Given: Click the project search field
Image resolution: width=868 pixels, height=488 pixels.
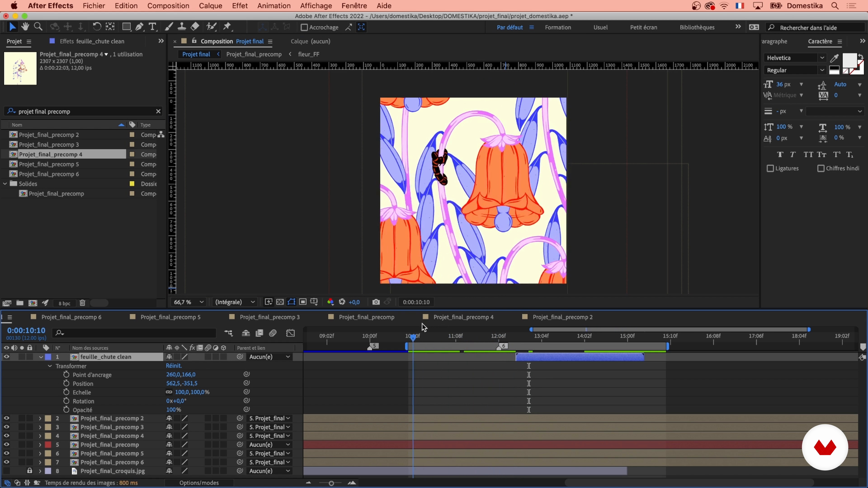Looking at the screenshot, I should click(83, 111).
